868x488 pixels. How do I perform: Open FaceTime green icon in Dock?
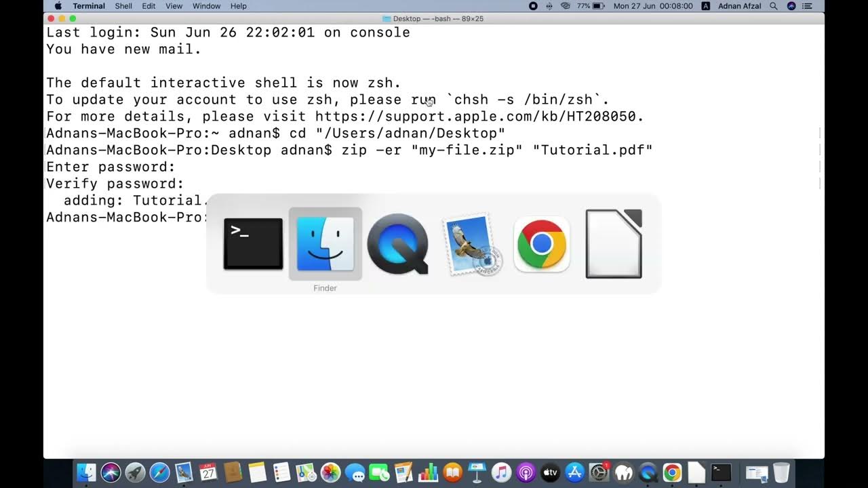[379, 472]
